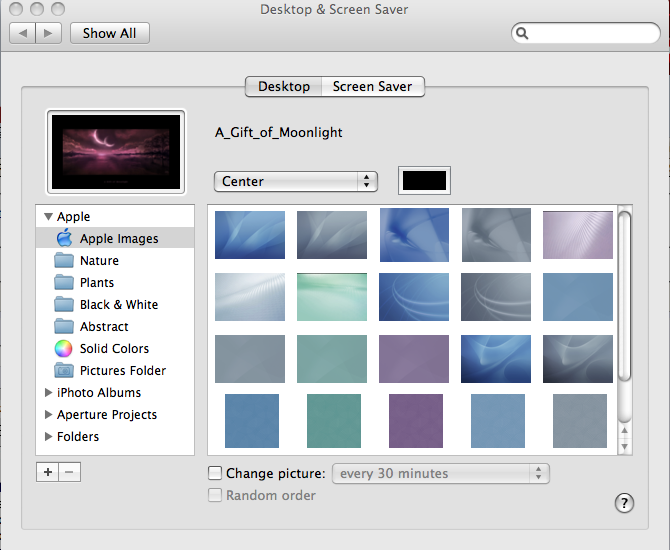The height and width of the screenshot is (550, 670).
Task: Collapse the Apple group disclosure triangle
Action: 48,216
